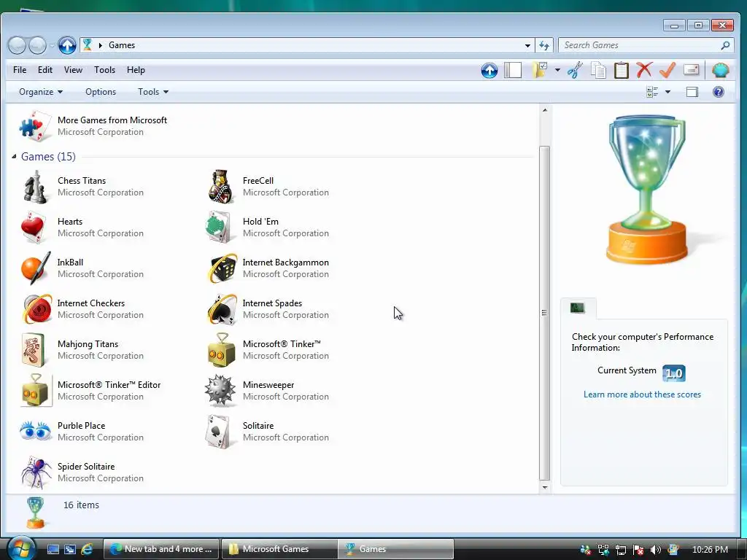Click the change view icon
Screen dimensions: 747x560
coord(651,92)
